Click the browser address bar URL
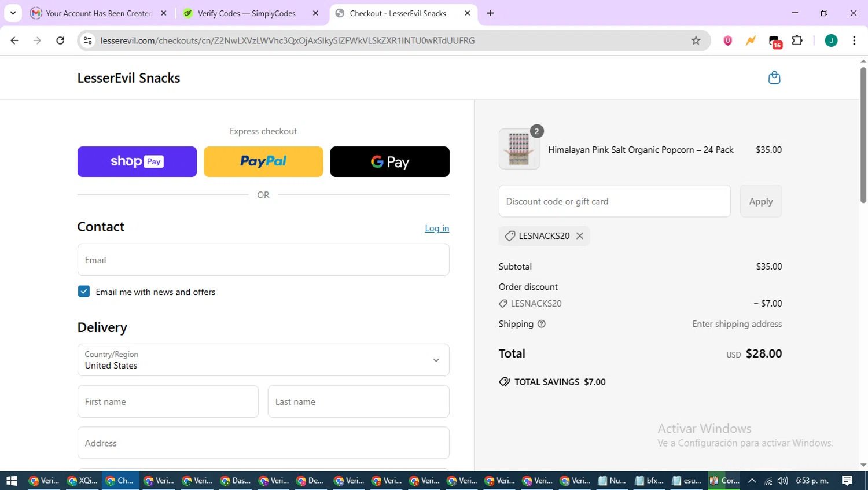Screen dimensions: 868x490 pyautogui.click(x=288, y=40)
